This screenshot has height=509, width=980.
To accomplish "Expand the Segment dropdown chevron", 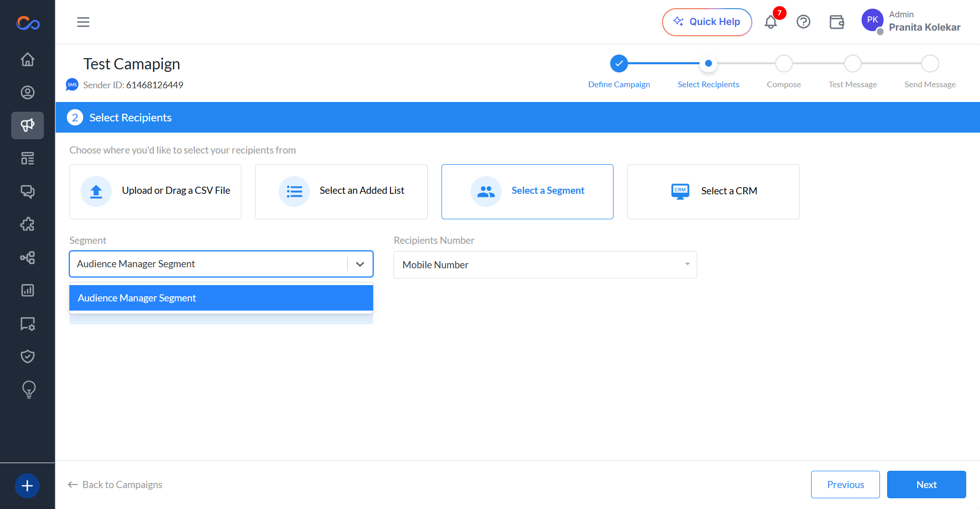I will pos(360,264).
